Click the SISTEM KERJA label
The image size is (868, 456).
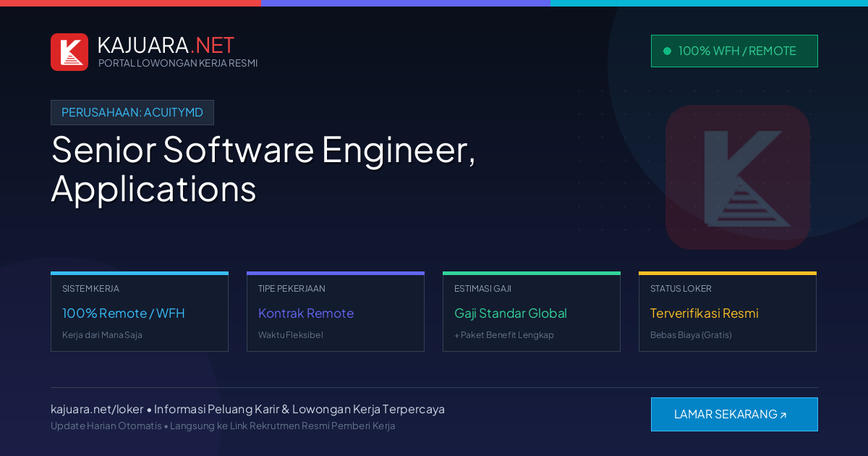coord(90,288)
